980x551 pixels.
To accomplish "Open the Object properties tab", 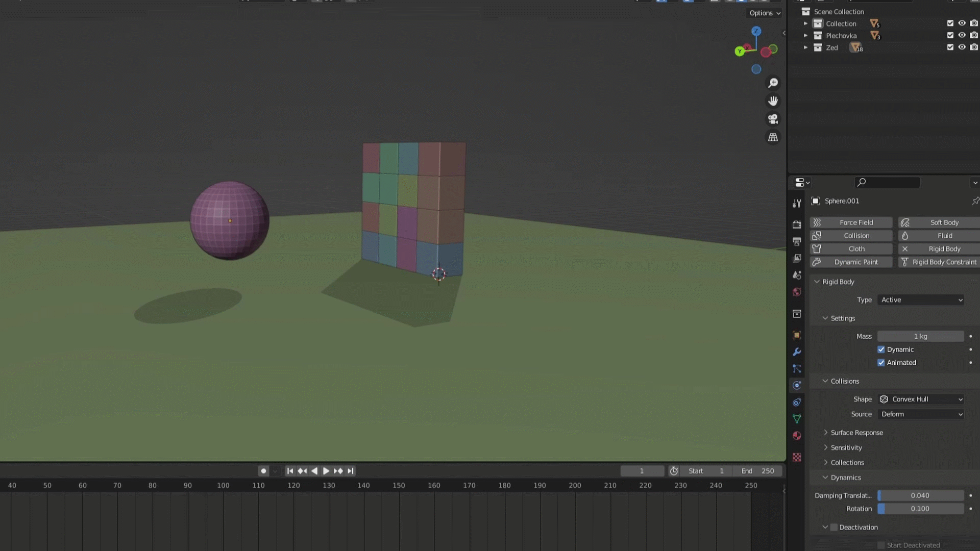I will (x=797, y=335).
